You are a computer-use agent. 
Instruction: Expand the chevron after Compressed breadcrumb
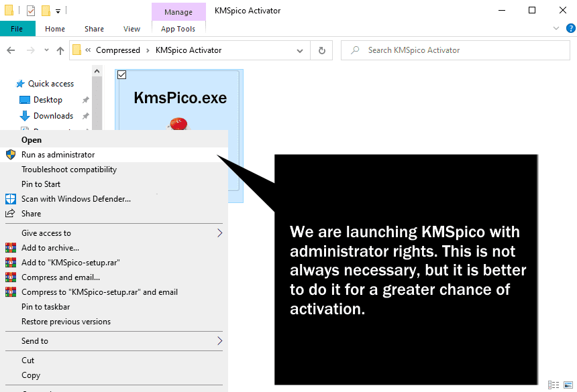tap(148, 50)
